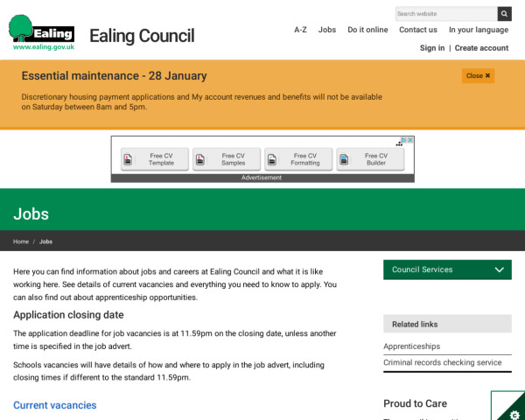The image size is (525, 420).
Task: Click the Free CV Builder document icon
Action: click(345, 159)
